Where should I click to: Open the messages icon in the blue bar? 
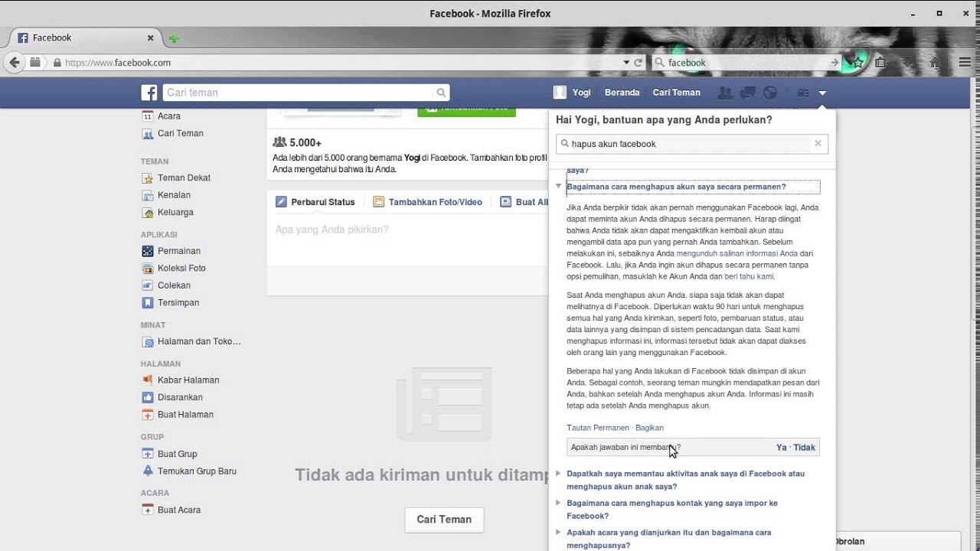[x=748, y=93]
